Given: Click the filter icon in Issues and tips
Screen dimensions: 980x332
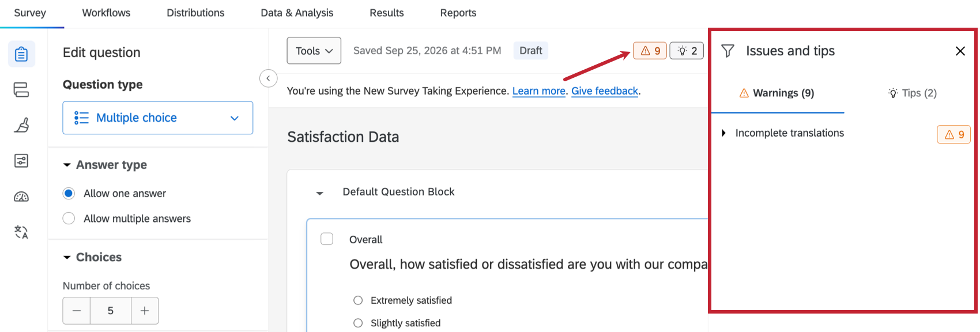Looking at the screenshot, I should click(x=728, y=51).
